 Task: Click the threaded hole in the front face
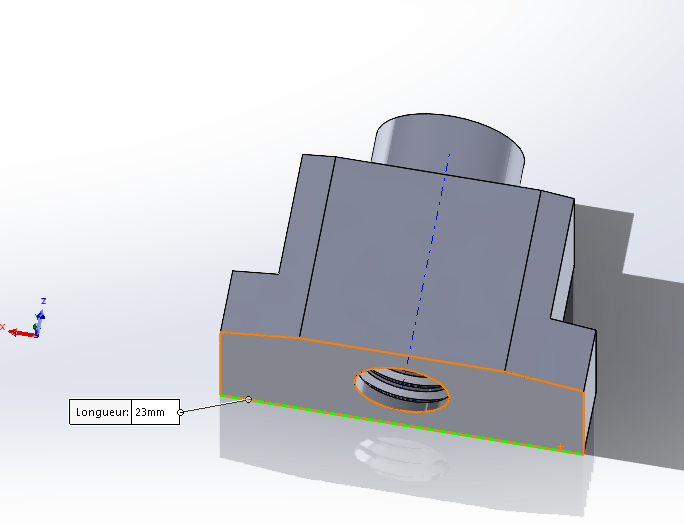402,386
